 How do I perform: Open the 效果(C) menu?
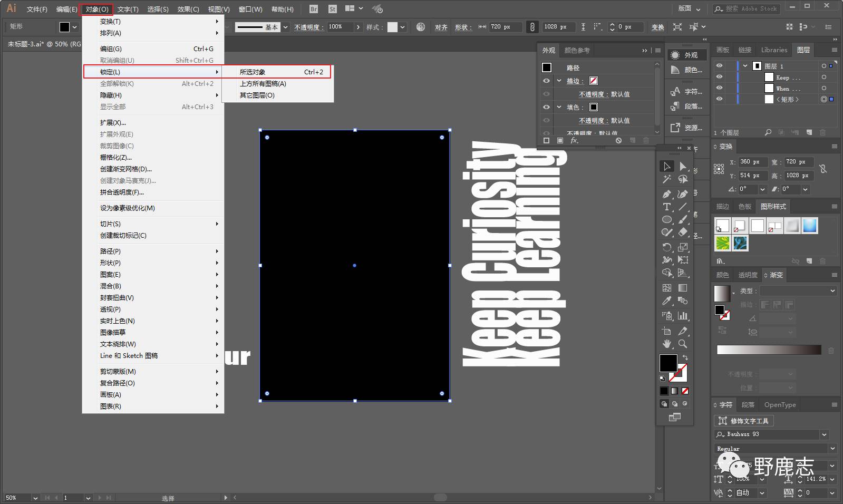coord(188,9)
